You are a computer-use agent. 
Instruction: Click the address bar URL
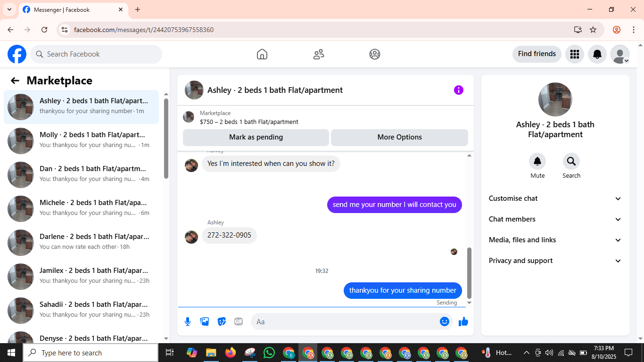click(144, 30)
